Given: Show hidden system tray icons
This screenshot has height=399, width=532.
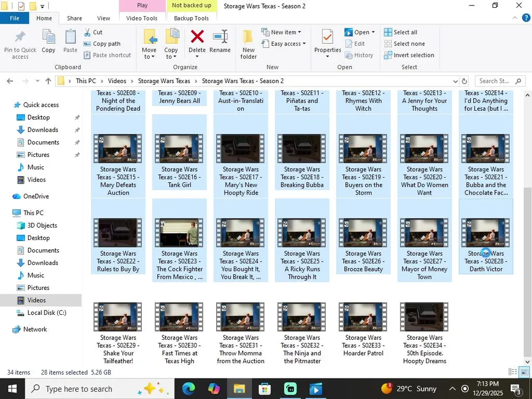Looking at the screenshot, I should coord(452,389).
